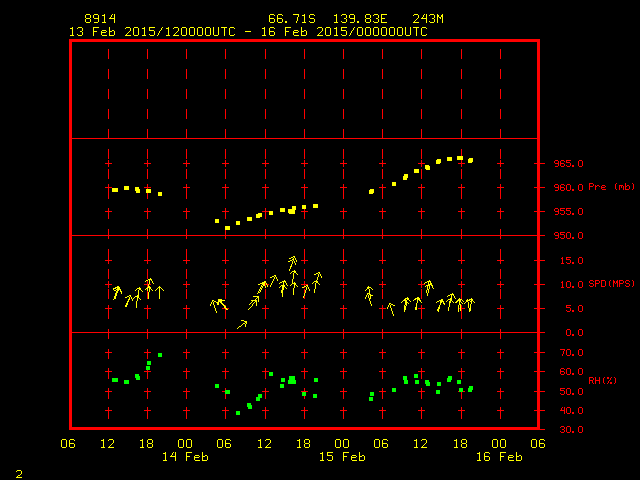Select the 70.0 humidity tick label

571,352
